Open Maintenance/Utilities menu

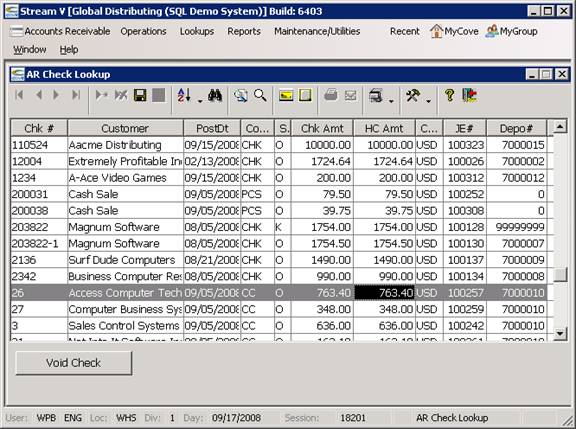317,32
